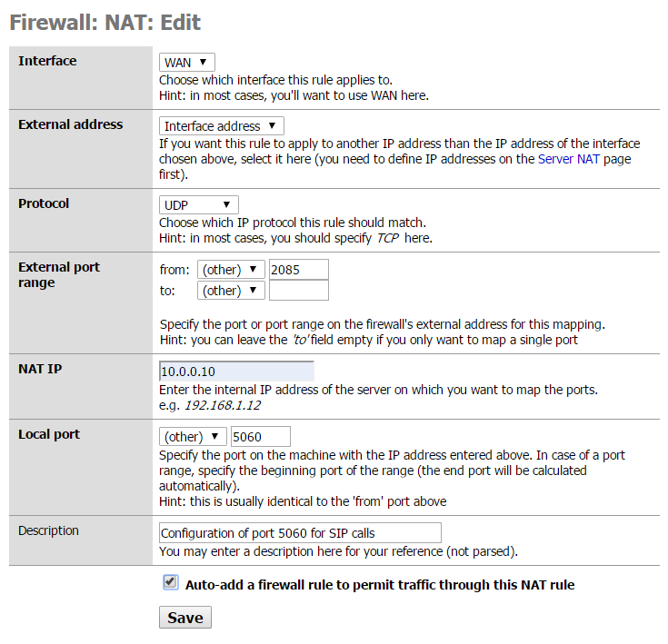Click the Local port field containing 5060
This screenshot has width=668, height=644.
click(261, 436)
